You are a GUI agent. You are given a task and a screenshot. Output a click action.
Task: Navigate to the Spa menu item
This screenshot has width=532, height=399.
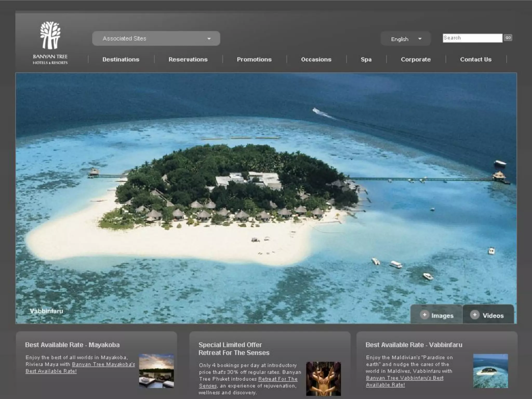click(366, 59)
